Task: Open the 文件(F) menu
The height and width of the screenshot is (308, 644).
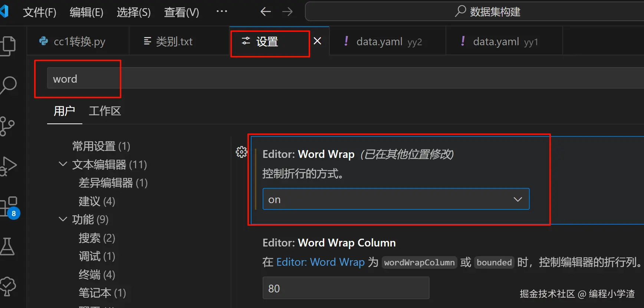Action: click(x=40, y=12)
